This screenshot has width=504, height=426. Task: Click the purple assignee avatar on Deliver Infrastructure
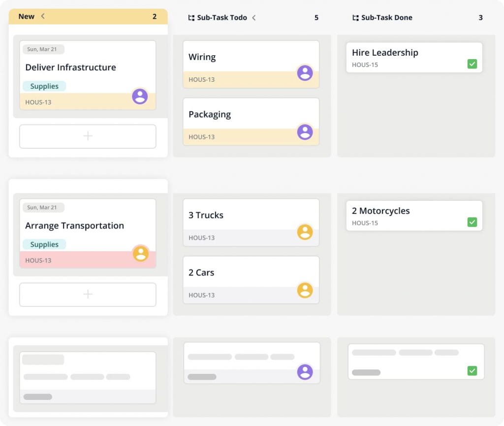pyautogui.click(x=140, y=96)
